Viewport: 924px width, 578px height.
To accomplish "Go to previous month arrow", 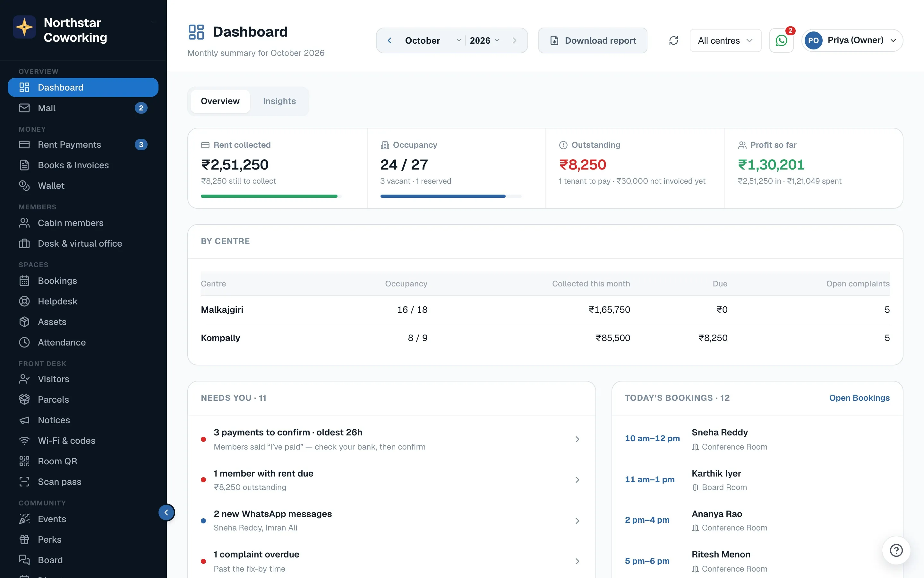I will click(389, 40).
